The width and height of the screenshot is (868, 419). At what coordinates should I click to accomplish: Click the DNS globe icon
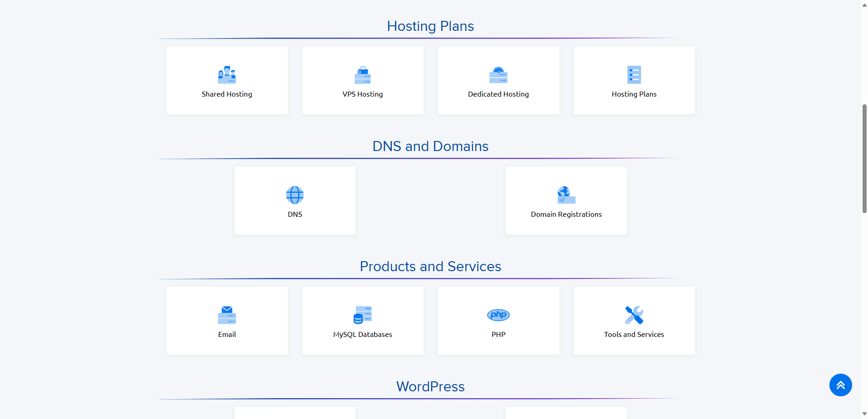[x=295, y=195]
